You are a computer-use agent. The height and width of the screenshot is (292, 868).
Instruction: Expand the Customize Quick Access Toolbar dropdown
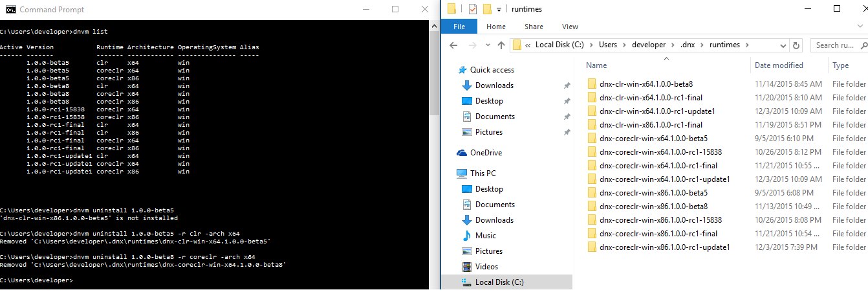point(499,10)
